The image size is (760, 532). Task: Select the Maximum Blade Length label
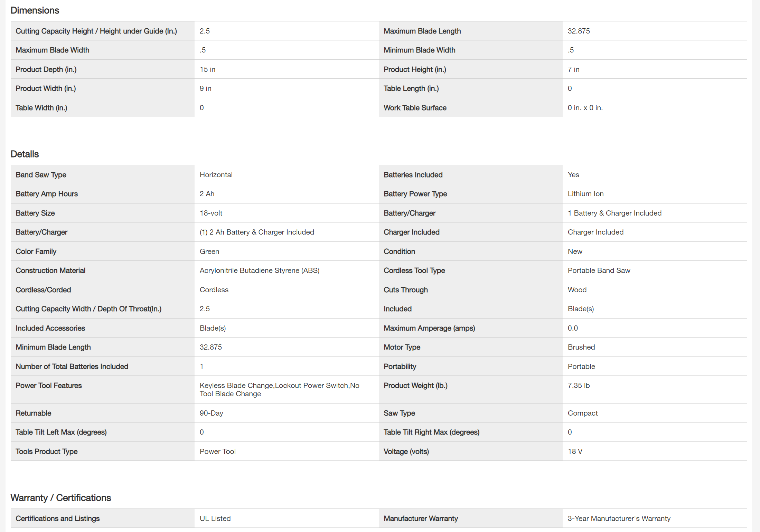click(422, 31)
